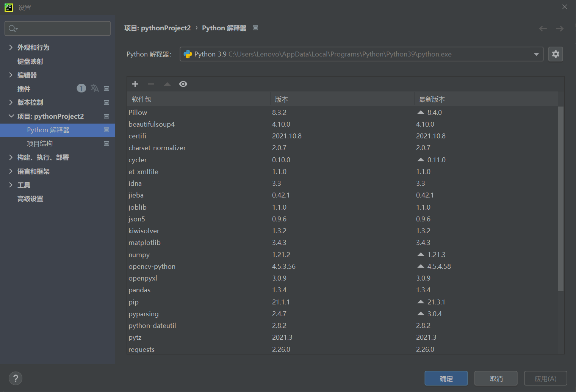
Task: Click the plugin update badge number 1
Action: click(81, 88)
